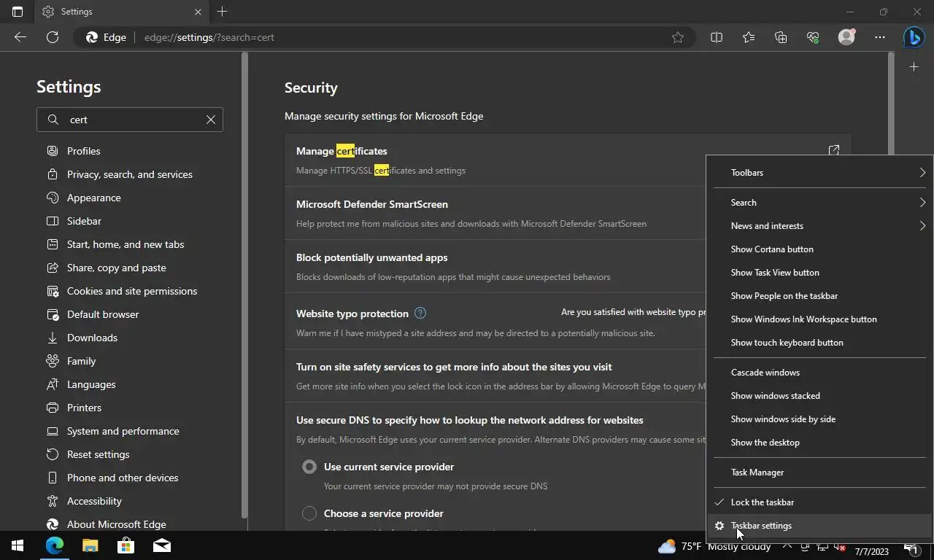This screenshot has height=560, width=934.
Task: Open Profiles settings section
Action: 83,151
